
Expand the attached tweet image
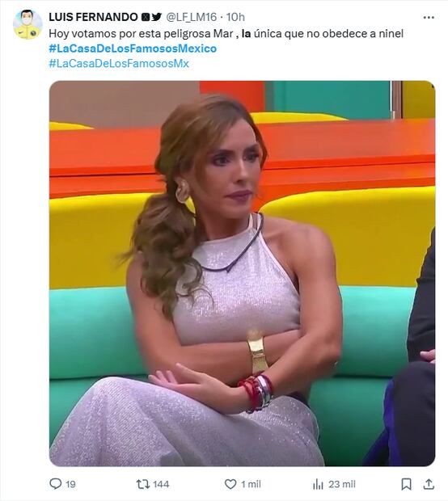pos(242,273)
